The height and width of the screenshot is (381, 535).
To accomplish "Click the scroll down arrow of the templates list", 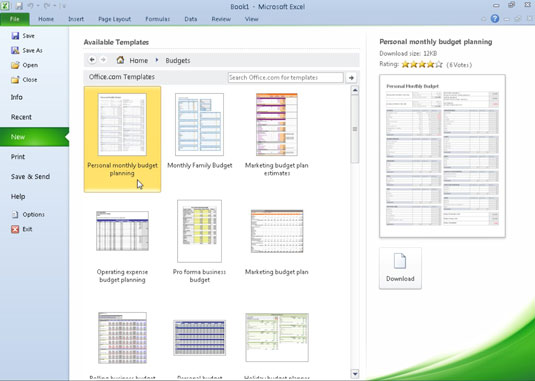I will 355,373.
